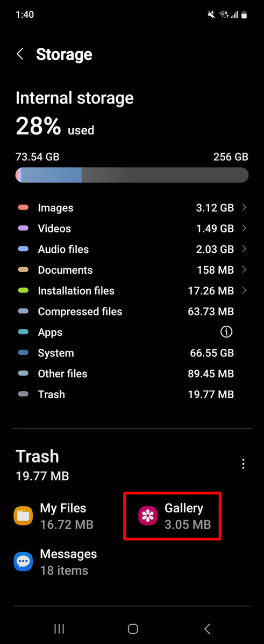This screenshot has width=264, height=644.
Task: Open Messages trash with 18 items
Action: 55,562
